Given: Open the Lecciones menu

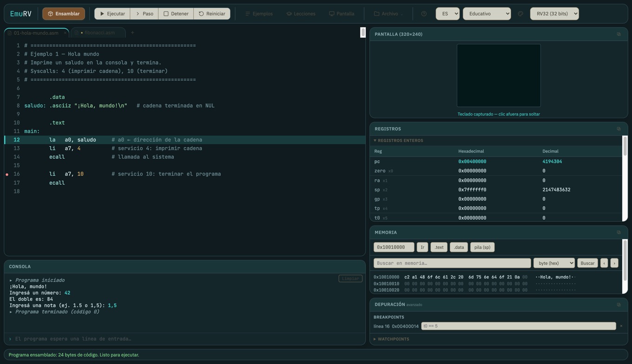Looking at the screenshot, I should click(x=301, y=14).
